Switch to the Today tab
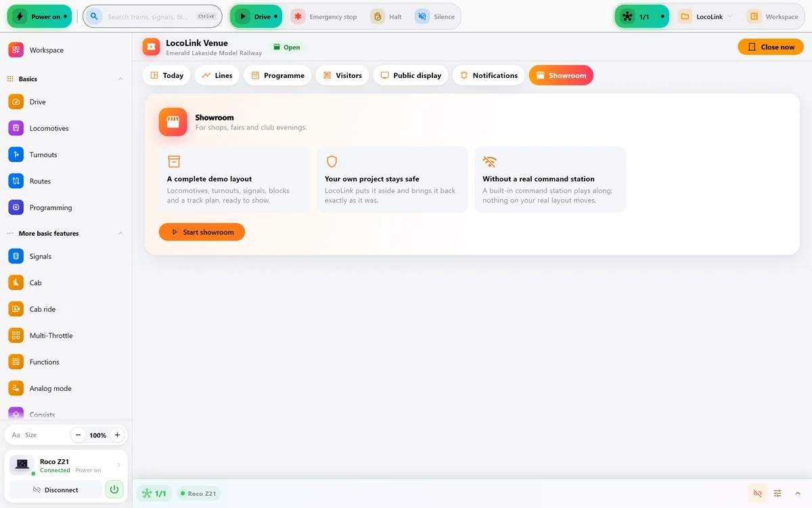 click(166, 75)
